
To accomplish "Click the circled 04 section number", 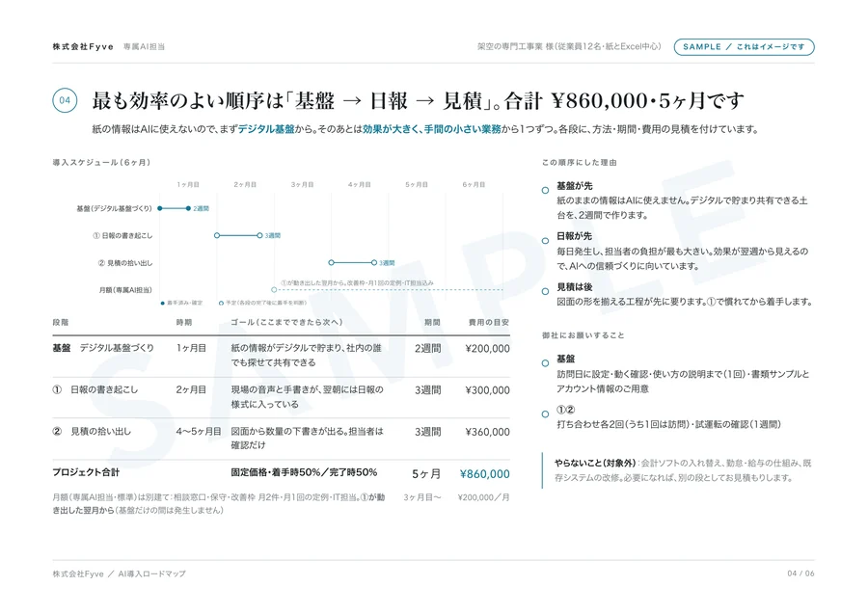I will point(65,100).
